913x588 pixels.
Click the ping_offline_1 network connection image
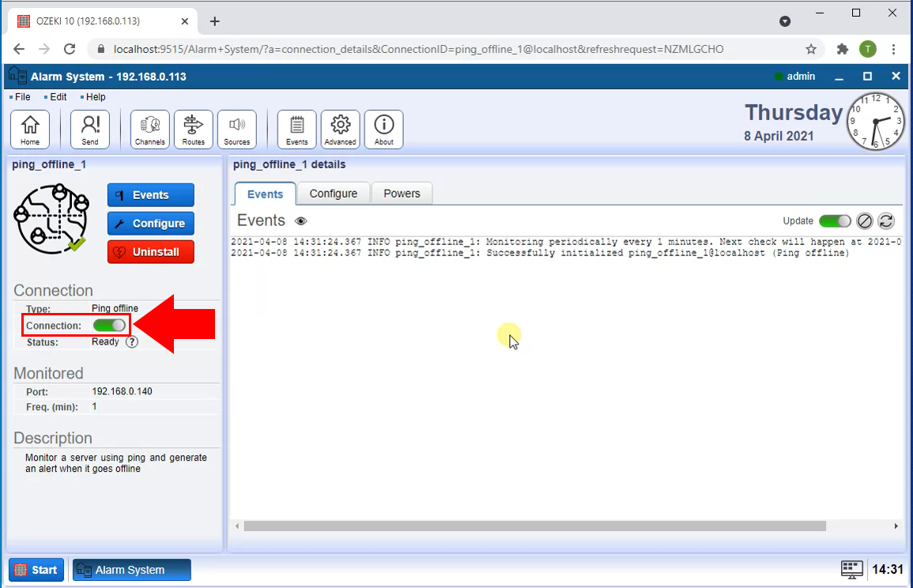click(x=51, y=219)
